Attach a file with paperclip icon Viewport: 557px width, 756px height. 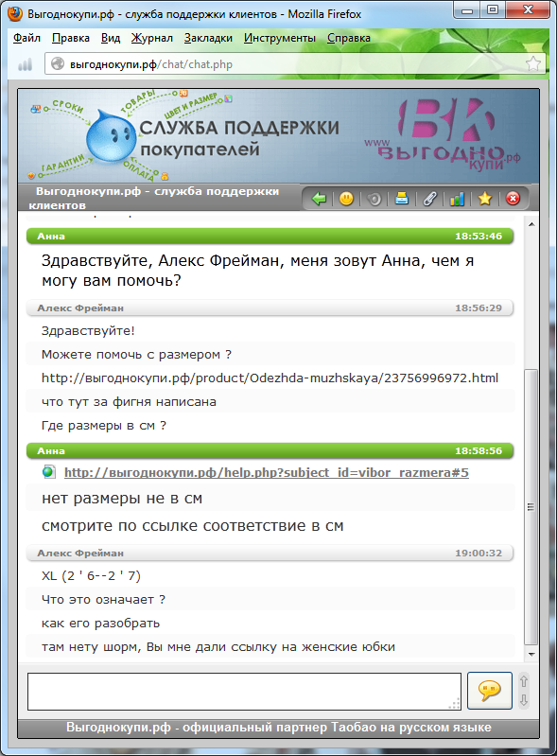[429, 199]
